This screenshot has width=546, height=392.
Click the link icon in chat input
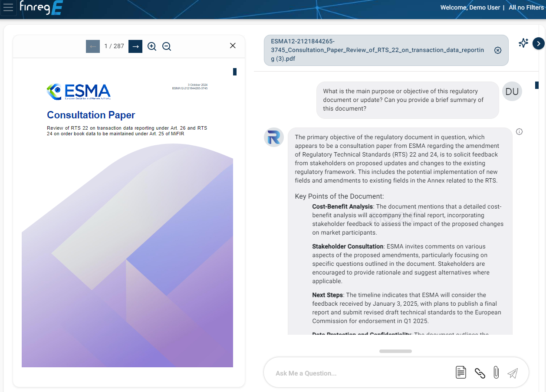tap(480, 373)
